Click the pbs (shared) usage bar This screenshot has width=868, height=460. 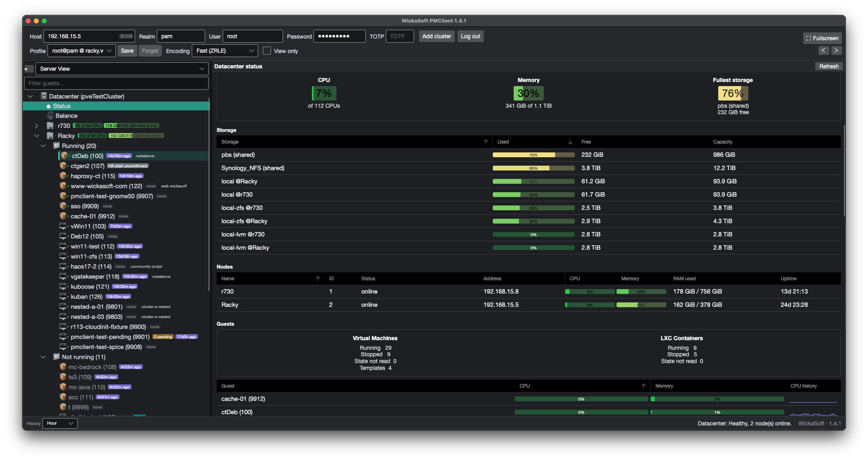coord(533,155)
